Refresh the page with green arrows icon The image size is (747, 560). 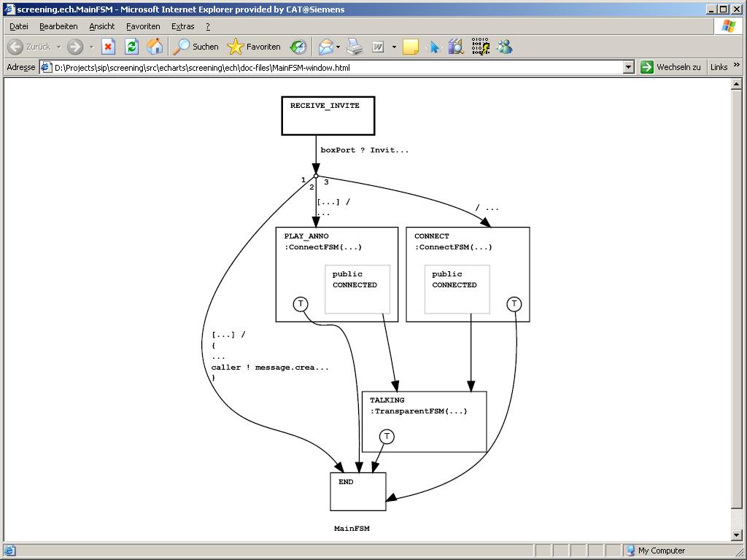tap(131, 47)
